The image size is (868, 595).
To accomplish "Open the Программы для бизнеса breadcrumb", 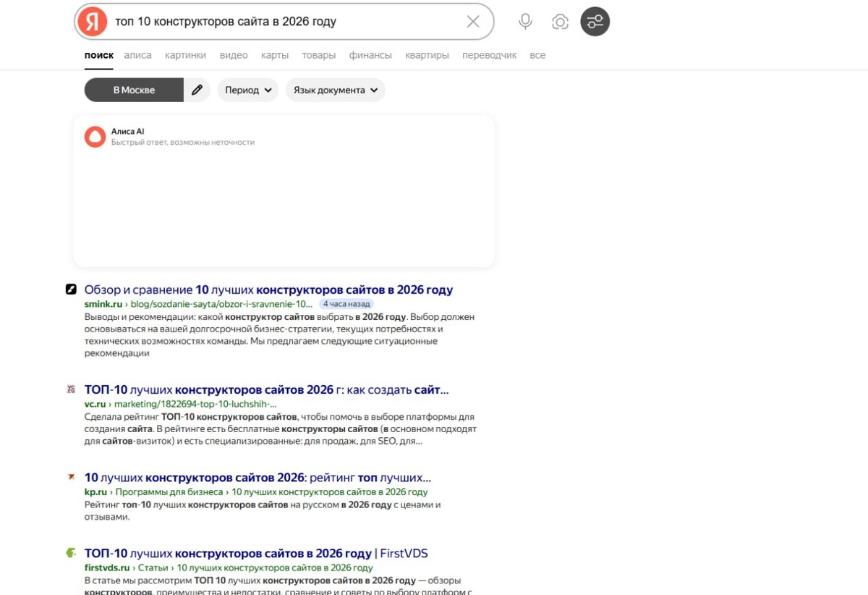I will (169, 492).
